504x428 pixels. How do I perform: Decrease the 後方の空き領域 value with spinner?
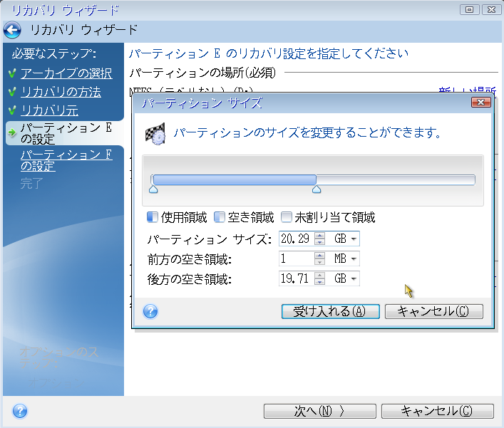pos(320,282)
